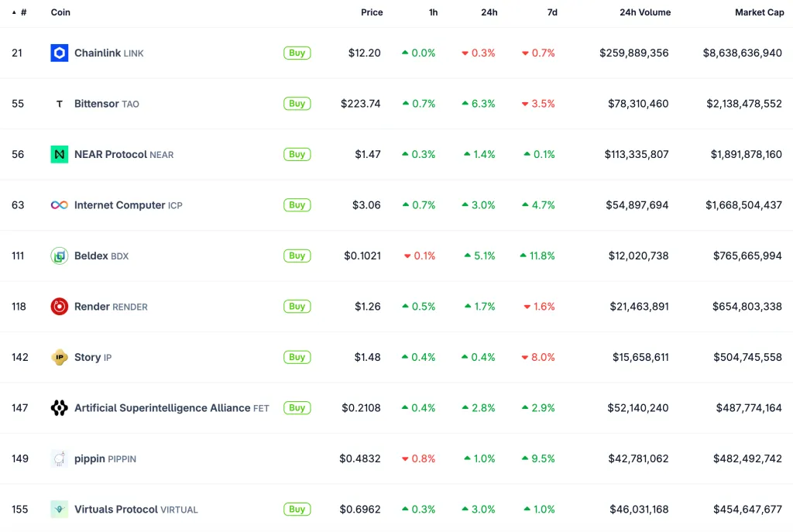Sort table by rank number column
793x532 pixels.
pyautogui.click(x=20, y=12)
